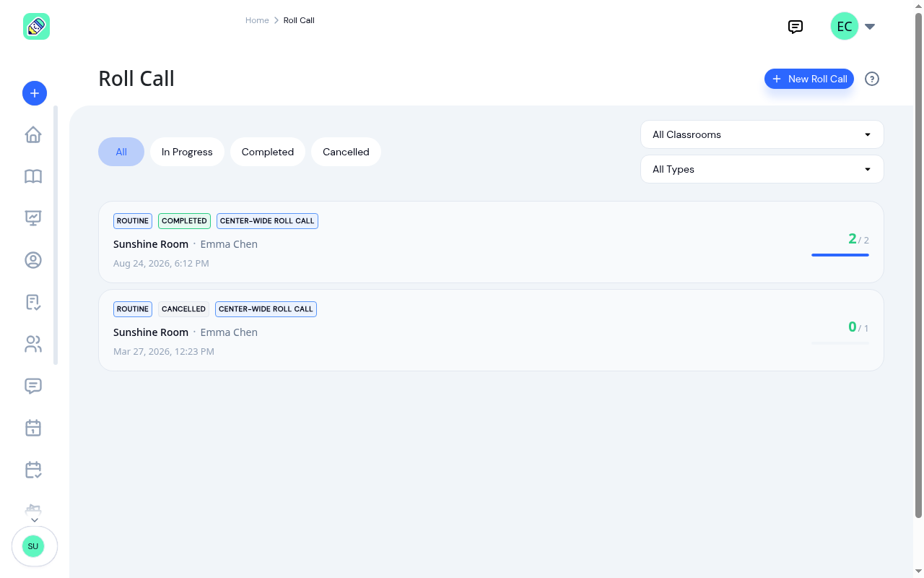Click ROUTINE badge on cancelled roll call

133,309
